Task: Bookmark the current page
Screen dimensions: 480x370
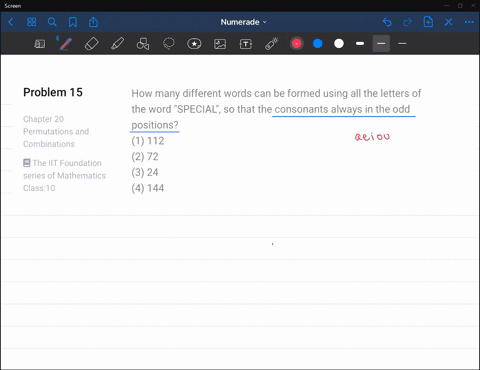Action: point(73,22)
